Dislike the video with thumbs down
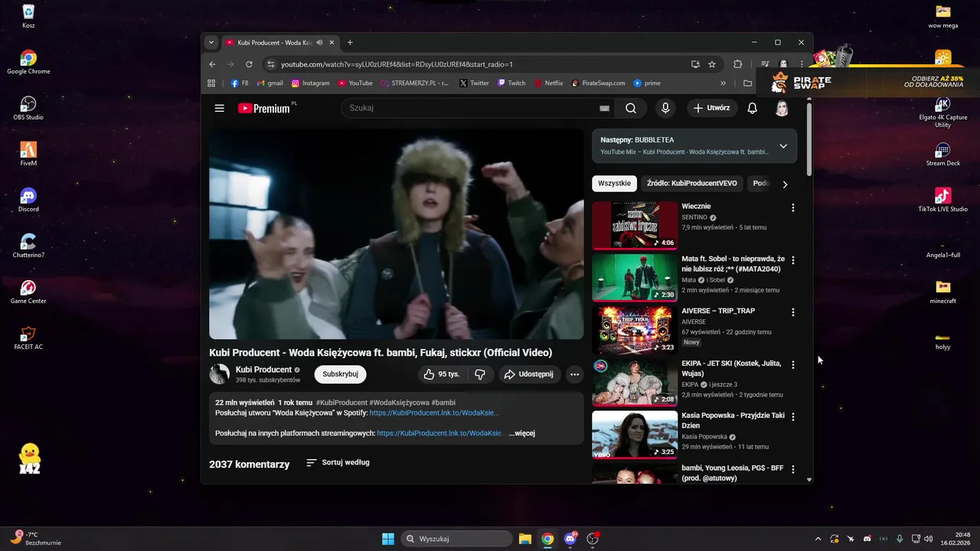 [x=480, y=374]
